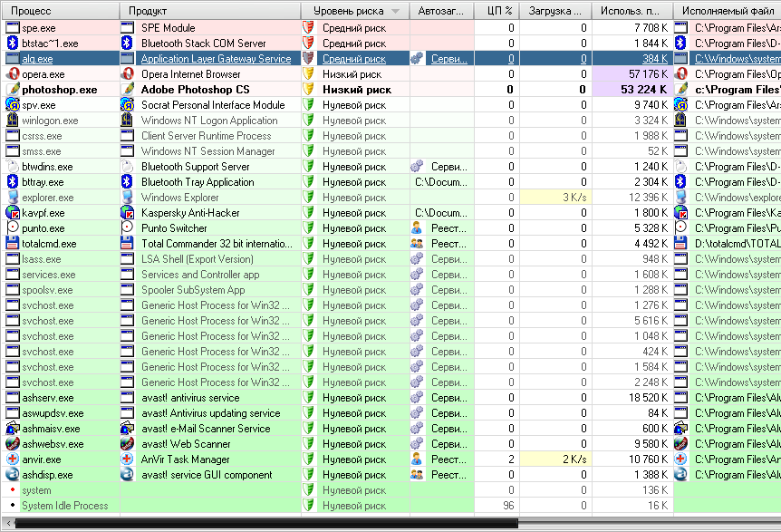
Task: Click the red shield icon in spe.exe row
Action: click(309, 28)
